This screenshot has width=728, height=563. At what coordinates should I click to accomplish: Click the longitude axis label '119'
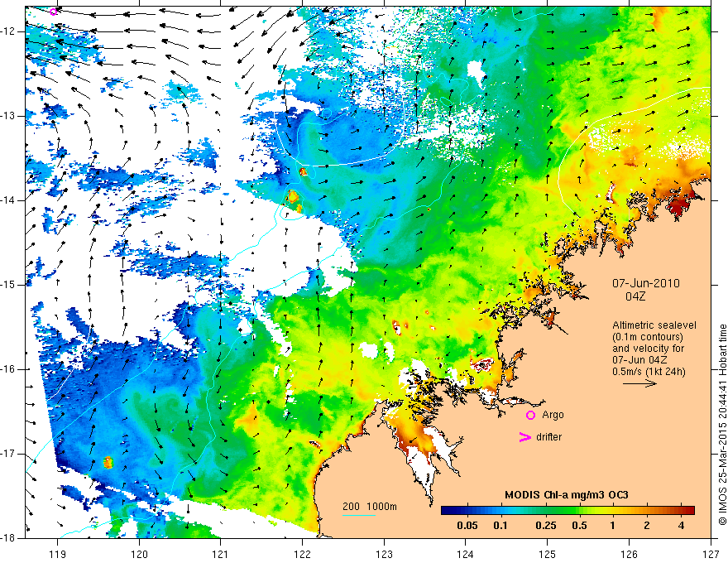click(57, 554)
